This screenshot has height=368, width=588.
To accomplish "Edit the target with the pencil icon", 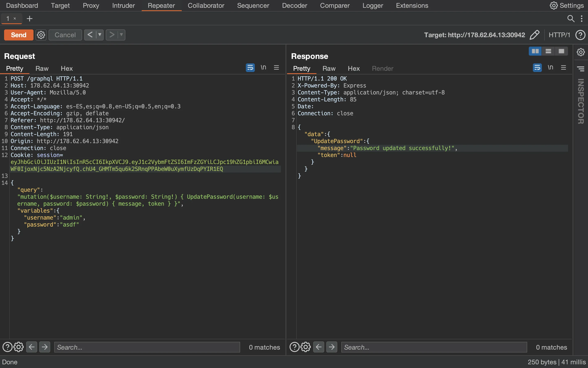I will click(534, 35).
